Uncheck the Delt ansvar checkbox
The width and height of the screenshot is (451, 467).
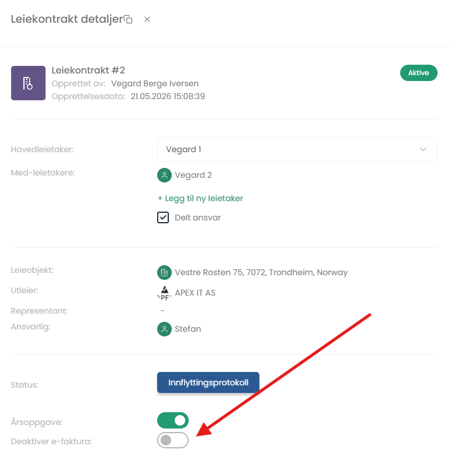(x=163, y=218)
